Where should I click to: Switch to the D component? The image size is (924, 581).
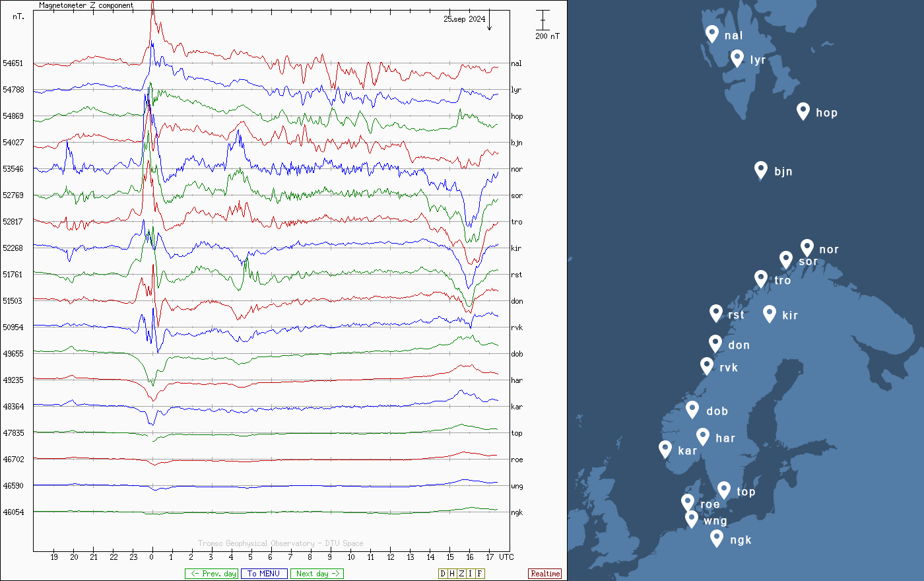click(x=443, y=574)
